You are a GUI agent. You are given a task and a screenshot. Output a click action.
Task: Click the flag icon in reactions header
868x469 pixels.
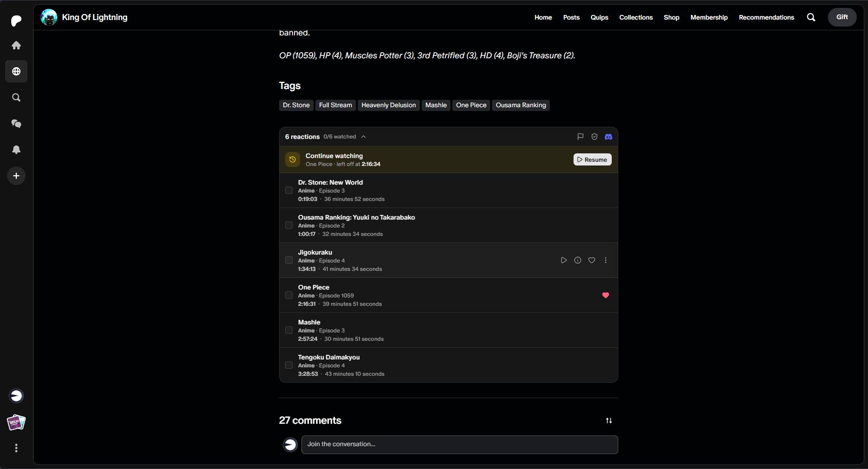click(x=581, y=137)
